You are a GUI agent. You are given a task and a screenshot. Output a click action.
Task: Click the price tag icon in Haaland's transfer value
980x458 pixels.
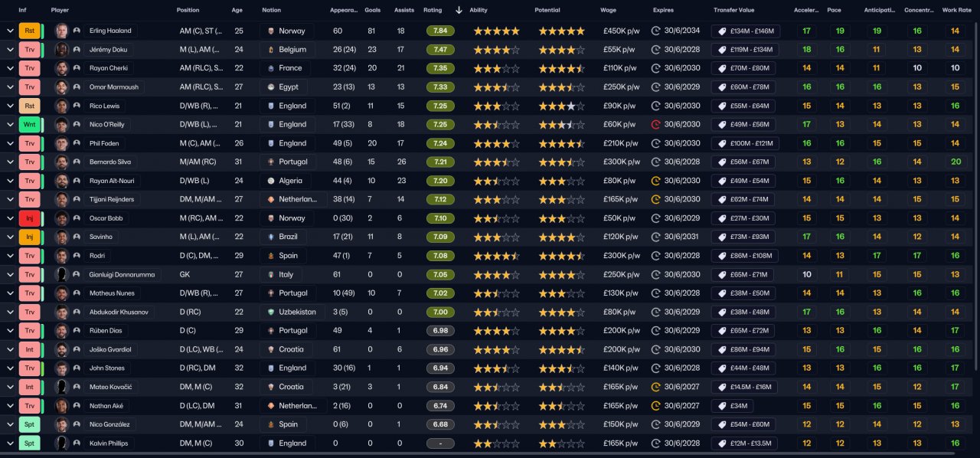[721, 31]
